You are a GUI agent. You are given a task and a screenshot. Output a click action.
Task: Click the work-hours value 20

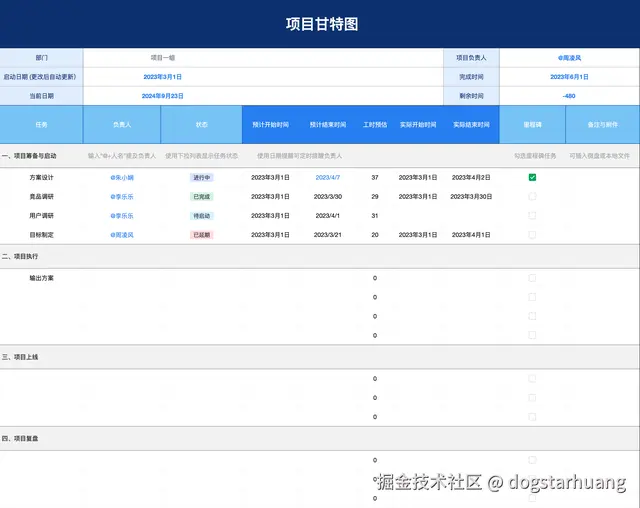tap(375, 235)
